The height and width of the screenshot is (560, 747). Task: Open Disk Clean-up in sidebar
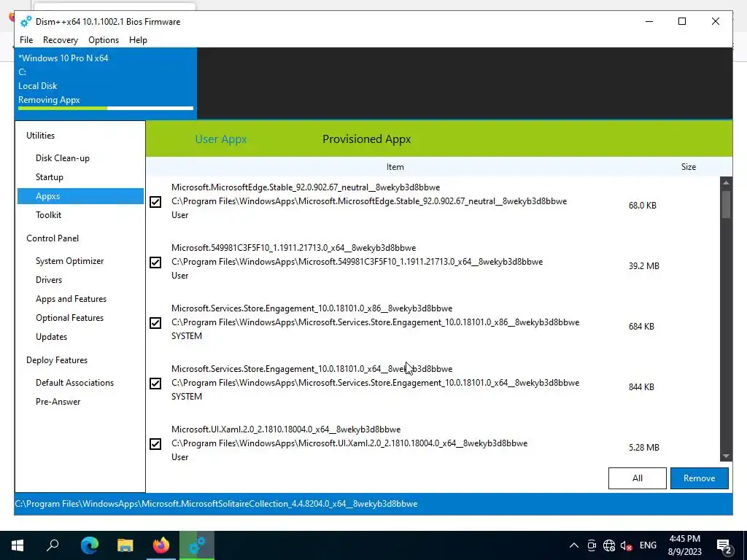click(63, 158)
